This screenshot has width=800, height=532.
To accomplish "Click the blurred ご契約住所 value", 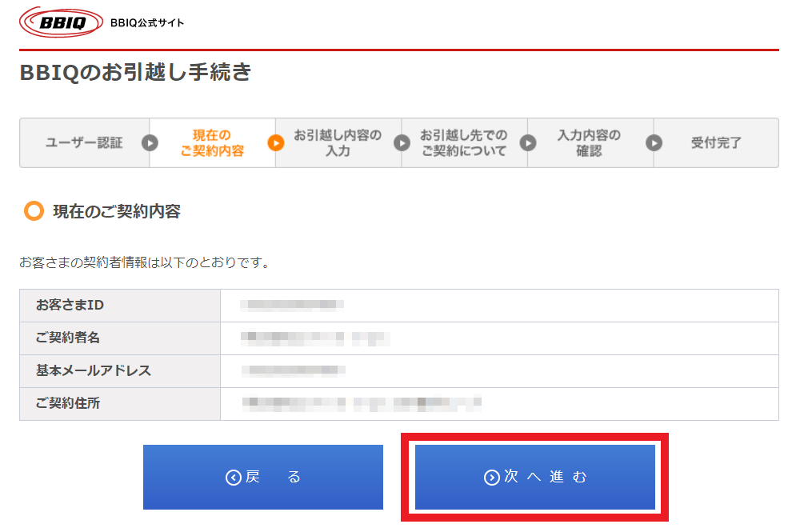I will [x=362, y=403].
